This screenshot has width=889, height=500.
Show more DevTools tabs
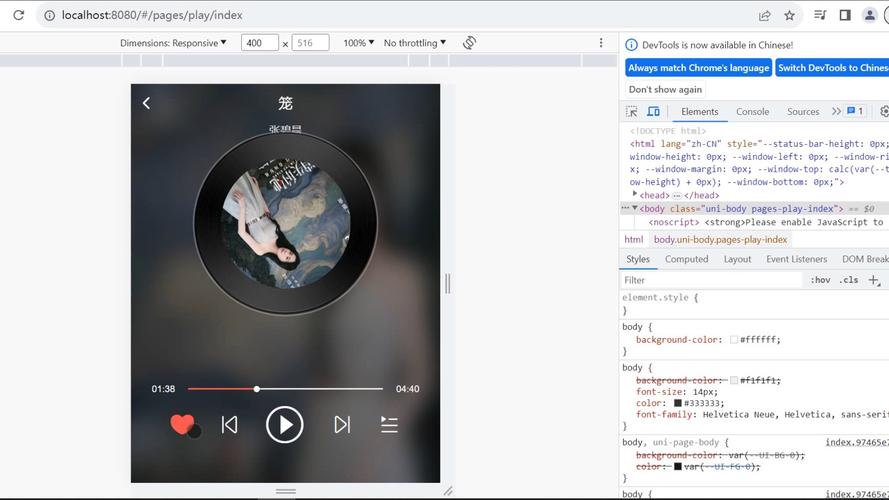(836, 112)
